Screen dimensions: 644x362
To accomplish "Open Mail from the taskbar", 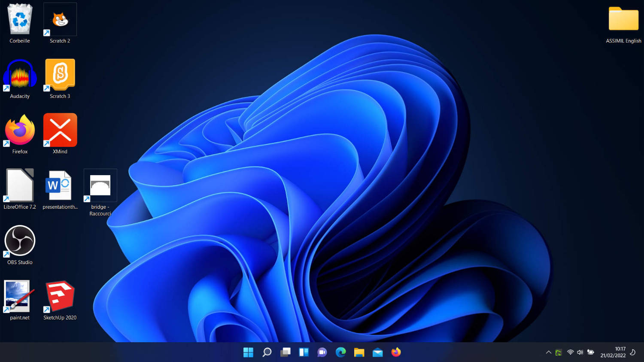I will (x=377, y=352).
